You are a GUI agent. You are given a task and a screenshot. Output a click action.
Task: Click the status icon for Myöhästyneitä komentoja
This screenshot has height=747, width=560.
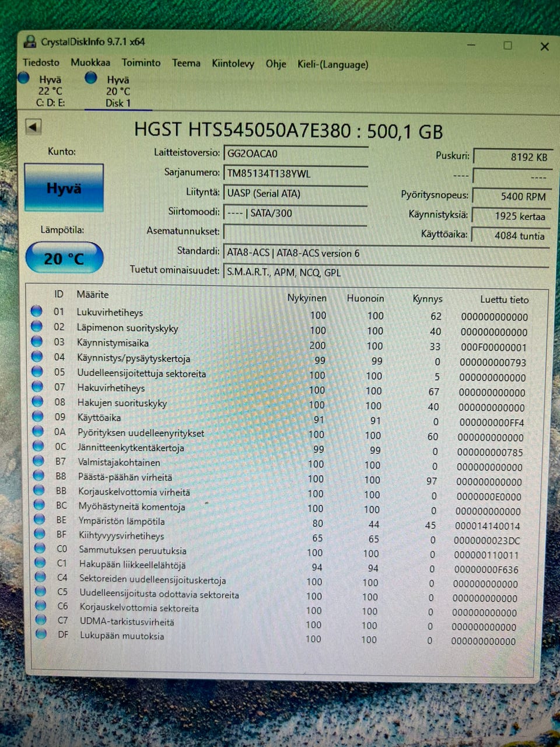pyautogui.click(x=39, y=505)
